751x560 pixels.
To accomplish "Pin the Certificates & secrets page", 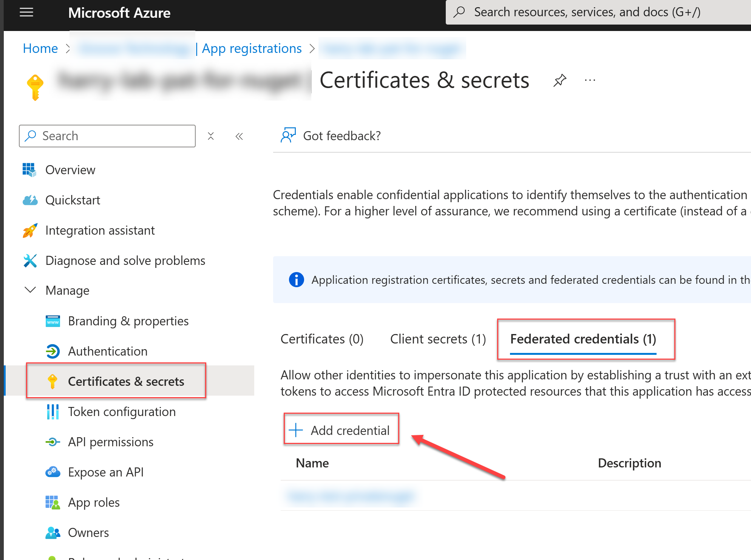I will [x=560, y=80].
